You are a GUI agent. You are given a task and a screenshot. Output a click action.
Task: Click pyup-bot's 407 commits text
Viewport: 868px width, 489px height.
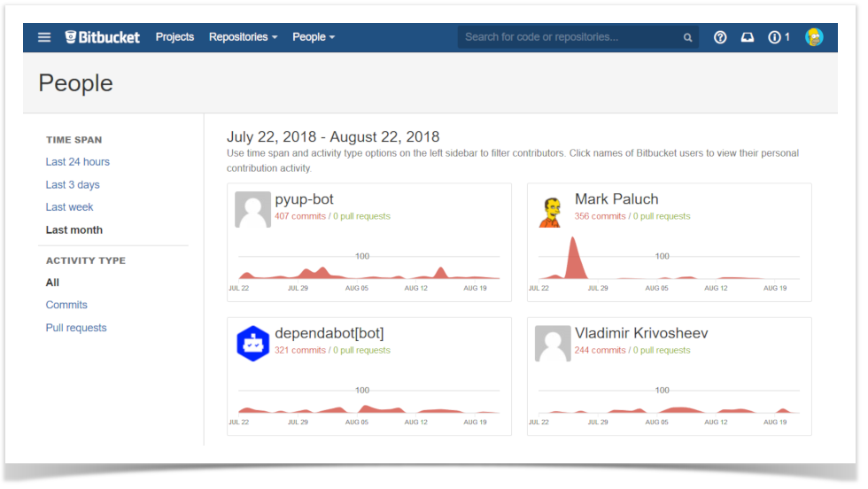pyautogui.click(x=300, y=216)
